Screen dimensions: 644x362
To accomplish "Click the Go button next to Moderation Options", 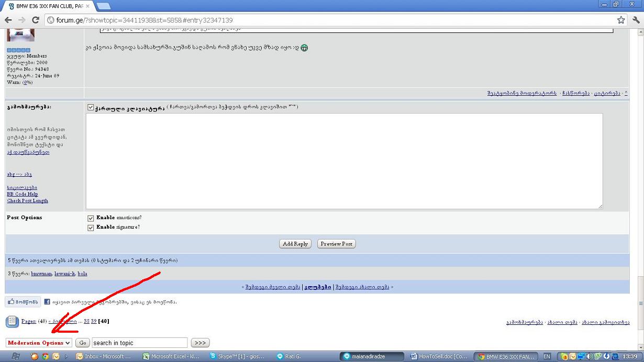I will [83, 343].
